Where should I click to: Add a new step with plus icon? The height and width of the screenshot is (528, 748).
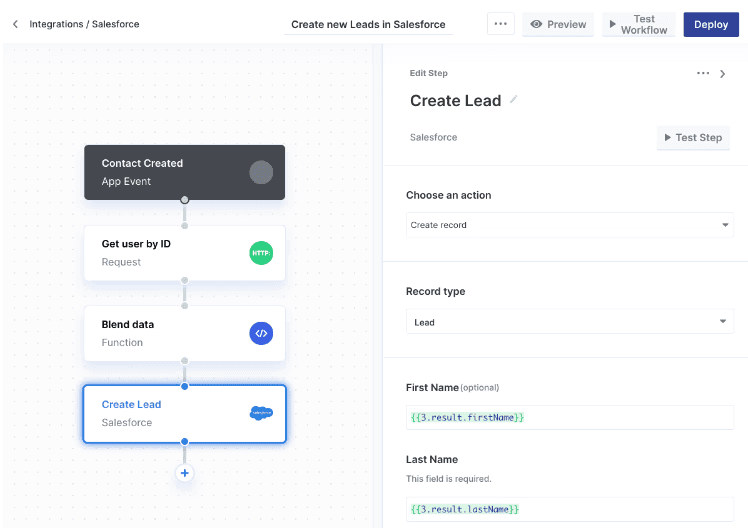coord(185,473)
